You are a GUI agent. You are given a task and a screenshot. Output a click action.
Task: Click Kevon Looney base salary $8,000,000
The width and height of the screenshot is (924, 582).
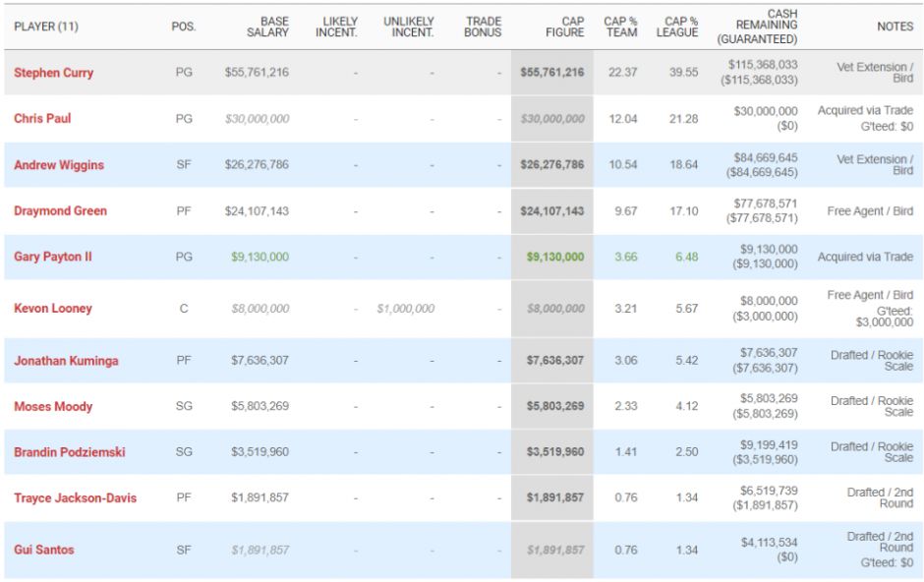pyautogui.click(x=260, y=309)
